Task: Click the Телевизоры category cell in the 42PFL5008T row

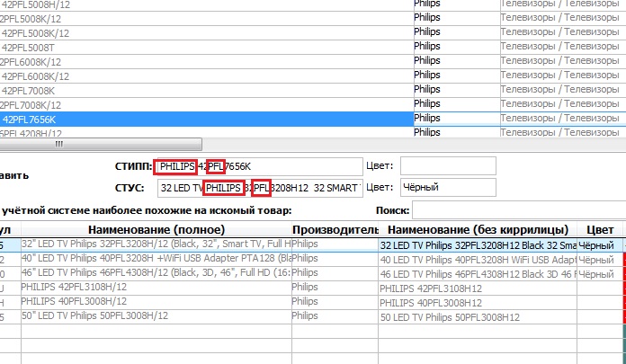Action: [563, 48]
